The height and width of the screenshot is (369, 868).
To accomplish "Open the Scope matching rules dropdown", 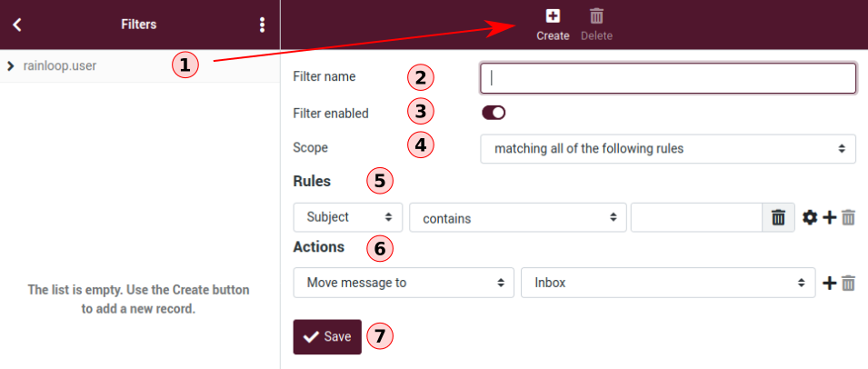I will pos(668,148).
